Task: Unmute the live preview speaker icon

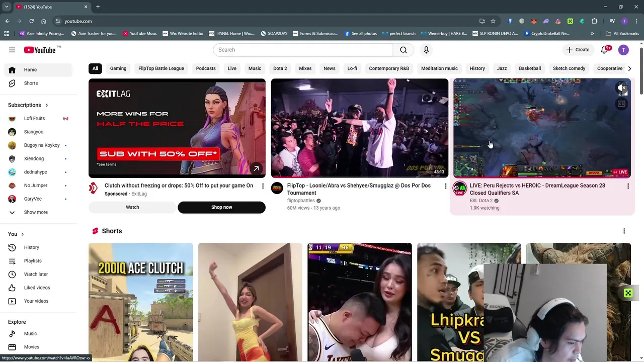Action: coord(622,88)
